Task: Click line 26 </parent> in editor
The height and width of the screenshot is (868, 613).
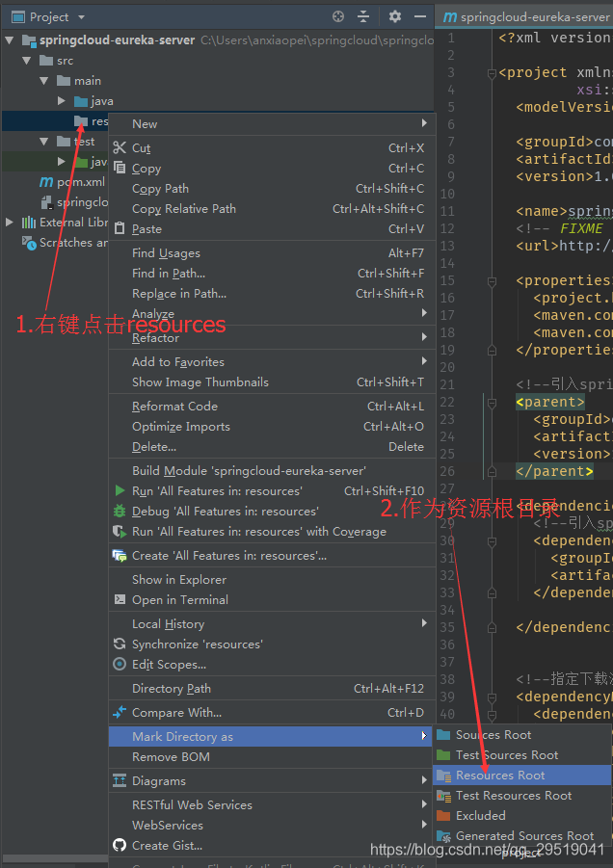Action: tap(554, 472)
